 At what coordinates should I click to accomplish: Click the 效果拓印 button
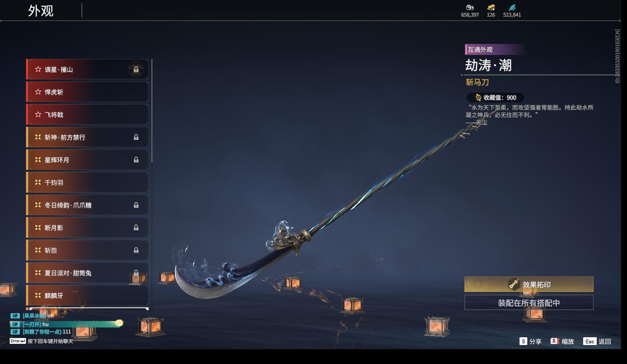(x=529, y=284)
